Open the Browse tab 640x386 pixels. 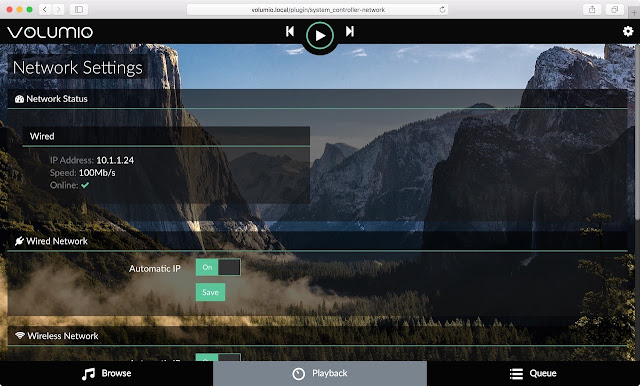pos(107,373)
